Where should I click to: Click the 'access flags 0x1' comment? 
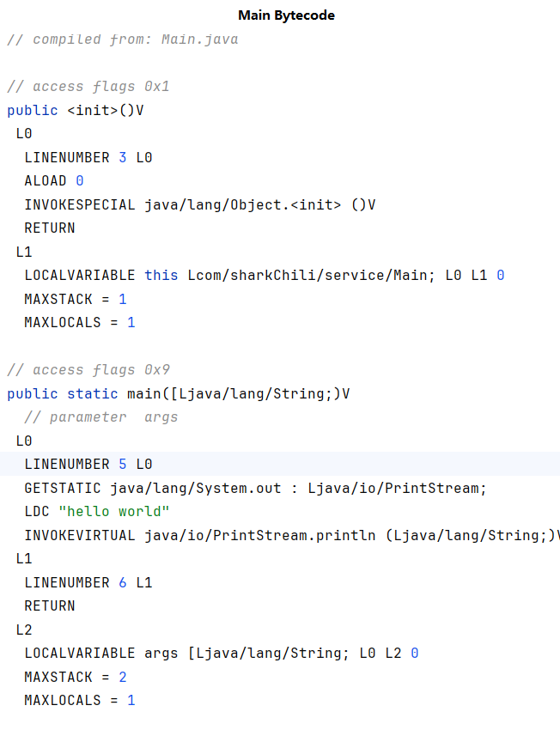tap(88, 87)
